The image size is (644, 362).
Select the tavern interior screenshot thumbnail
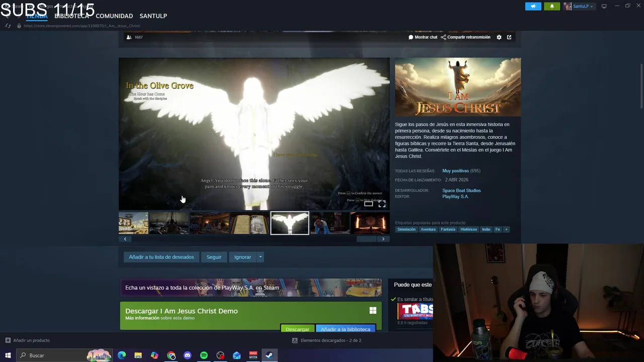pyautogui.click(x=209, y=223)
